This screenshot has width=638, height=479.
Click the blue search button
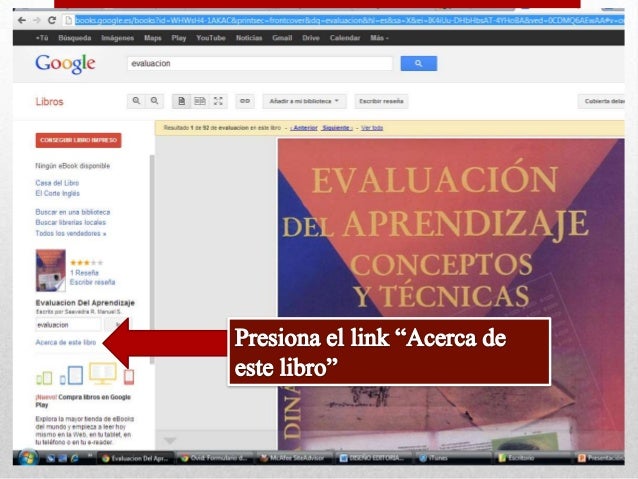tap(419, 63)
